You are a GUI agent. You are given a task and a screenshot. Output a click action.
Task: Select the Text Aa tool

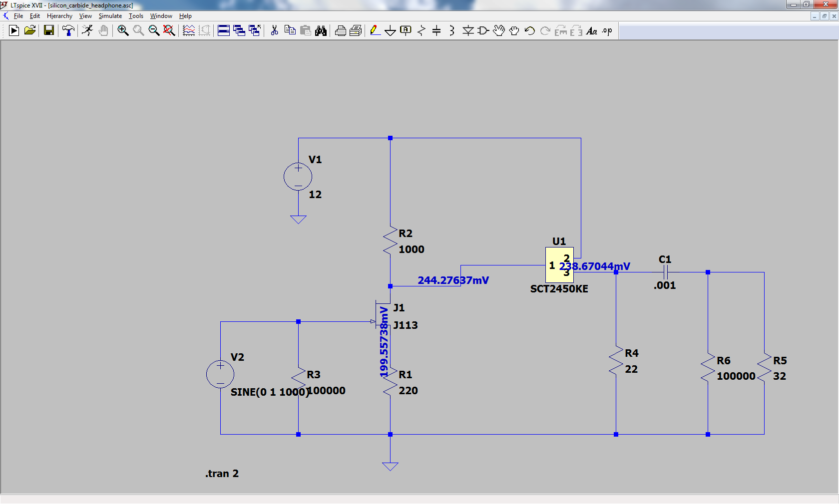(x=592, y=31)
